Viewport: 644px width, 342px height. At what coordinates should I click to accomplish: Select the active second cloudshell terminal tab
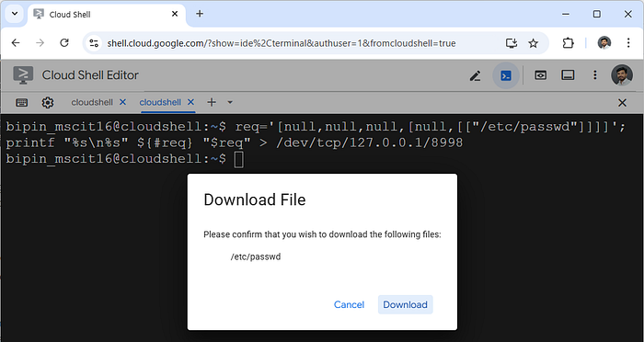pyautogui.click(x=160, y=102)
